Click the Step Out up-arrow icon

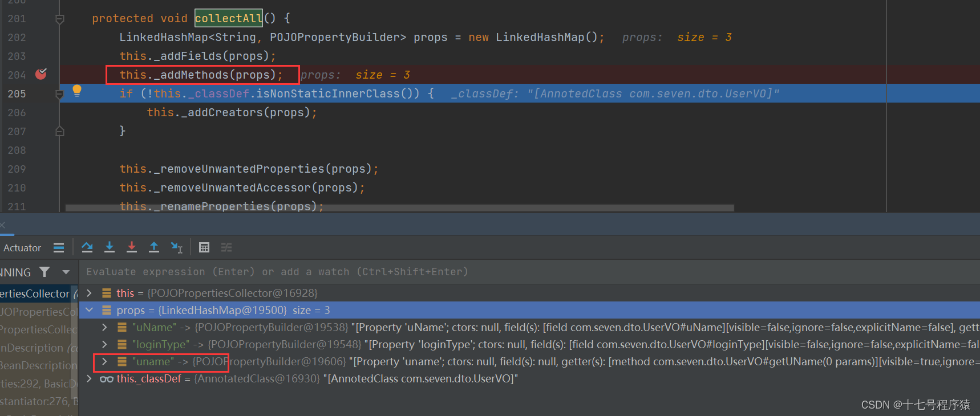(154, 247)
